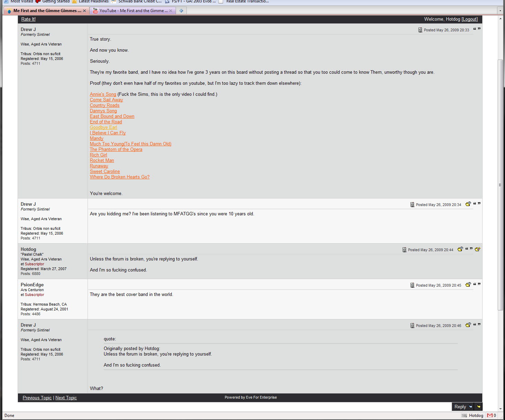
Task: Click the post document icon beside 20:34 timestamp
Action: [x=412, y=205]
